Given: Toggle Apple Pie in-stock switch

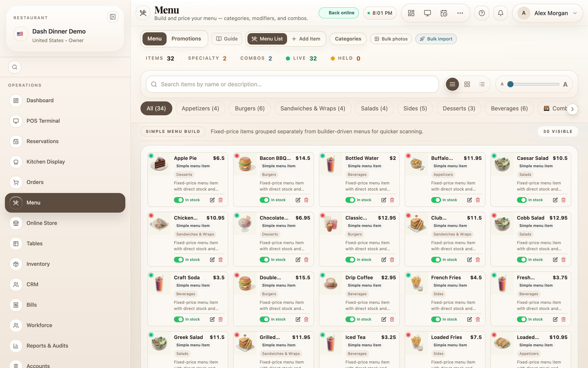Looking at the screenshot, I should pos(179,200).
